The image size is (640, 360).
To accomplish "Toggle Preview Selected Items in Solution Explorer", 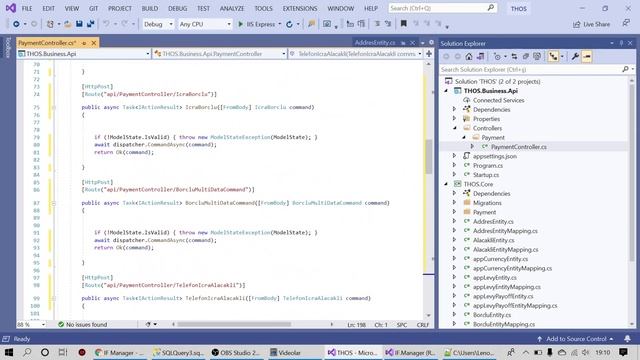I will click(587, 57).
